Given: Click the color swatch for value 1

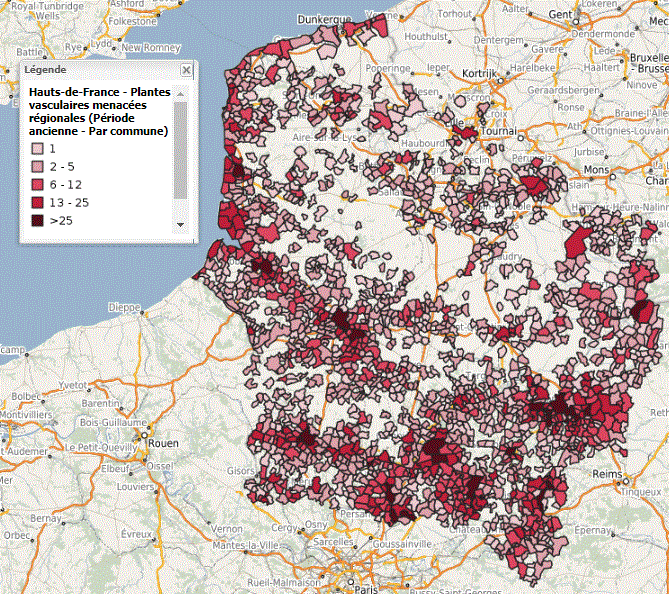Looking at the screenshot, I should coord(37,148).
